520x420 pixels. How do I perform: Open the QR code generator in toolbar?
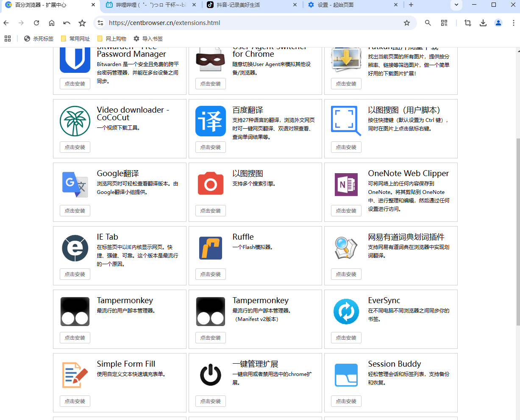[x=444, y=23]
